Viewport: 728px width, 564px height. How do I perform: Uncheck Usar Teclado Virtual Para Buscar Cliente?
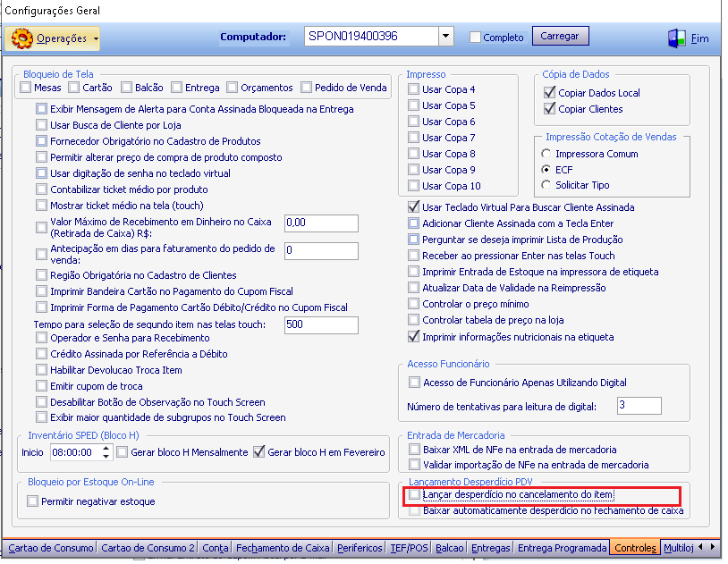click(x=413, y=207)
